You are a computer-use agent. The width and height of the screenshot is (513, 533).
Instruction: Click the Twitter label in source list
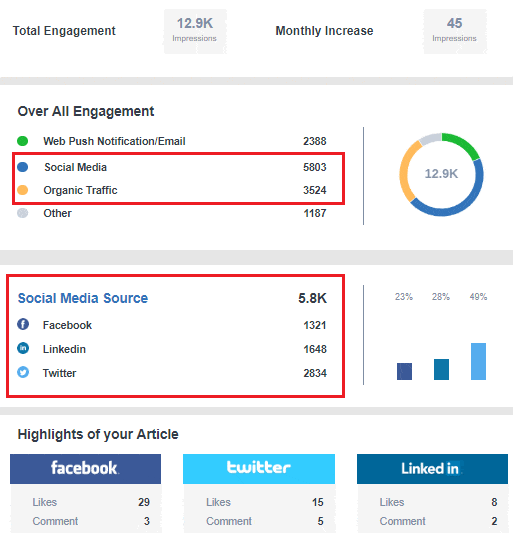tap(59, 373)
